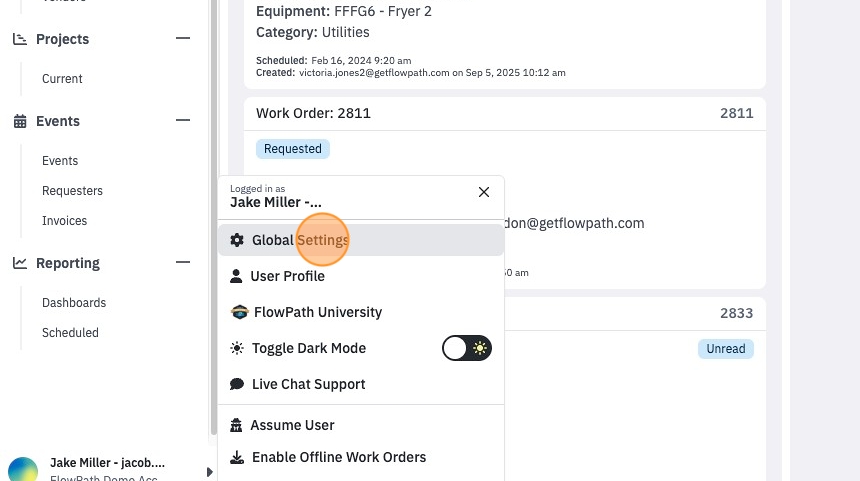Collapse the Reporting section

(x=183, y=262)
